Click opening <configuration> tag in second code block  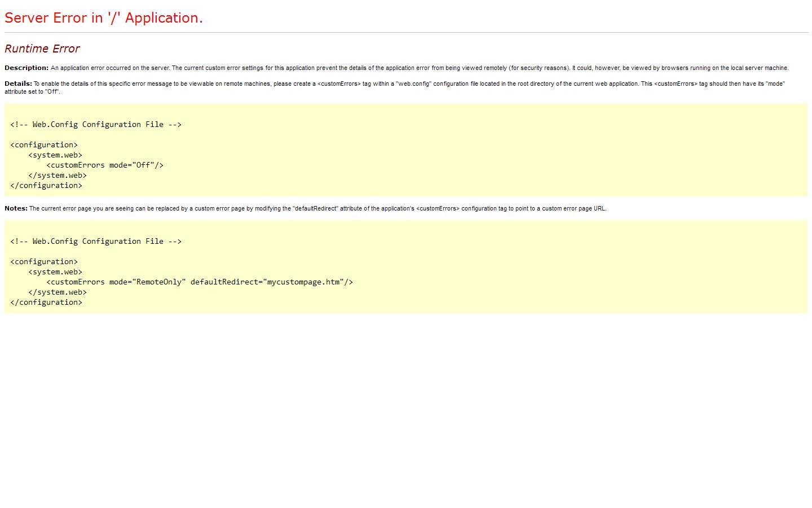pyautogui.click(x=44, y=262)
